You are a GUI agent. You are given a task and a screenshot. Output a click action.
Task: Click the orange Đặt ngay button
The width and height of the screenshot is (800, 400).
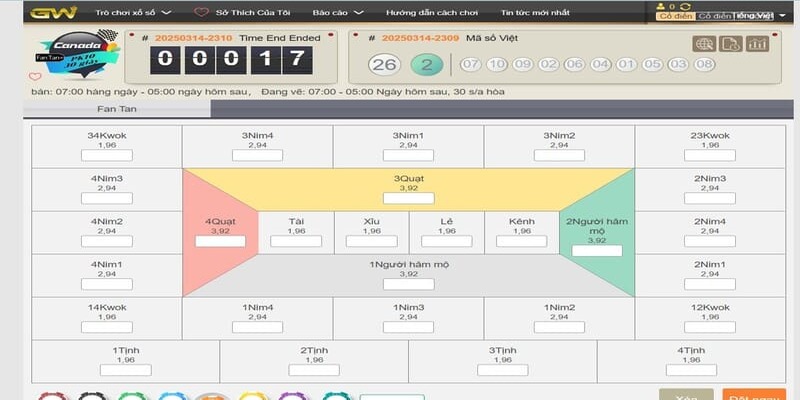click(x=754, y=394)
